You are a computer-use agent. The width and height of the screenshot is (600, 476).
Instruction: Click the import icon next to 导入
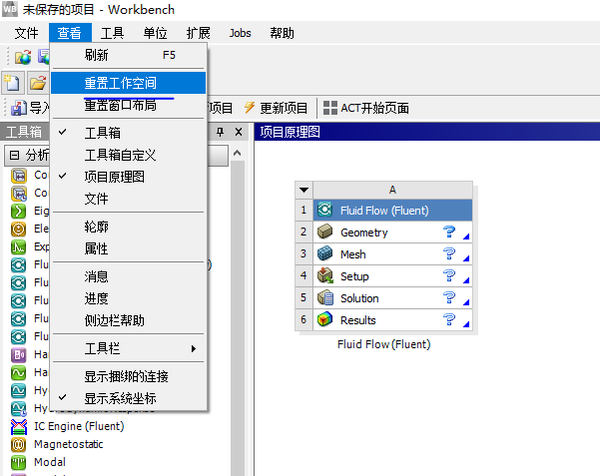[18, 108]
